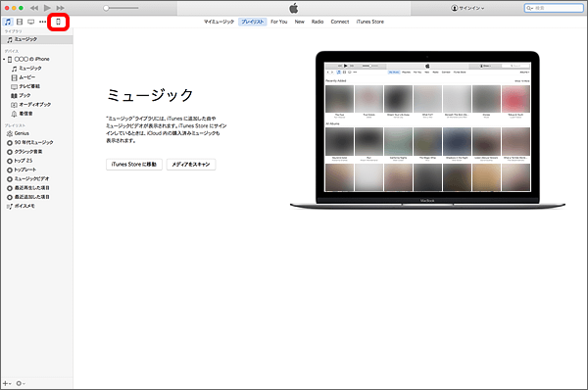The image size is (588, 390).
Task: Select the Genius playlist
Action: tap(37, 133)
